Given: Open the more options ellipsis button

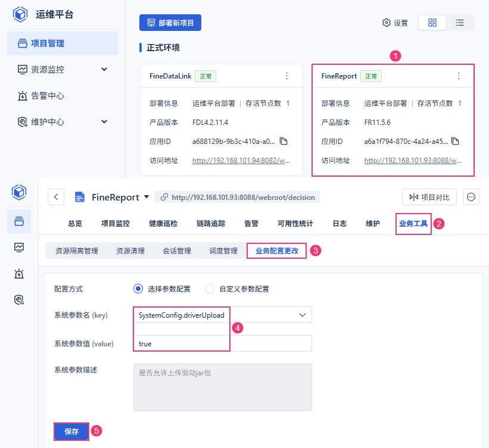Looking at the screenshot, I should (471, 197).
